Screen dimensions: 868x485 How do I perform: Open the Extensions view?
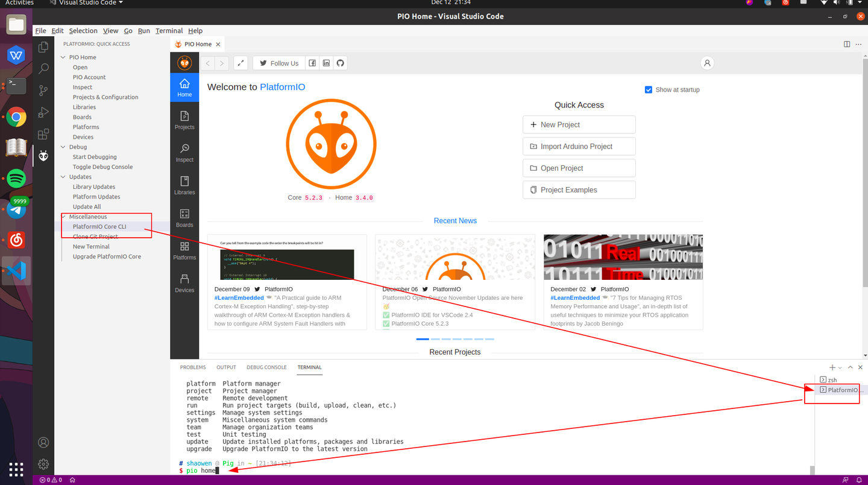[x=43, y=134]
